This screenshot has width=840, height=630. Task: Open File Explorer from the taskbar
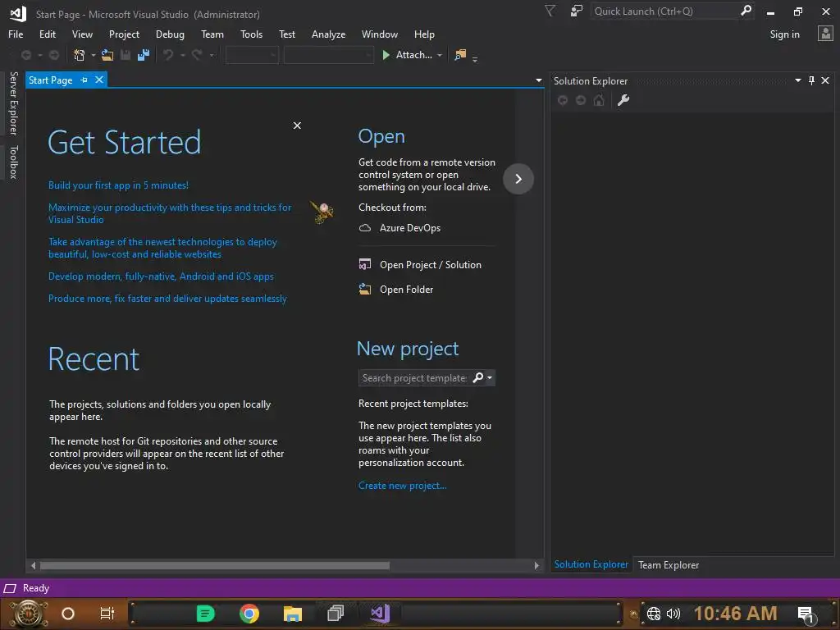[293, 614]
